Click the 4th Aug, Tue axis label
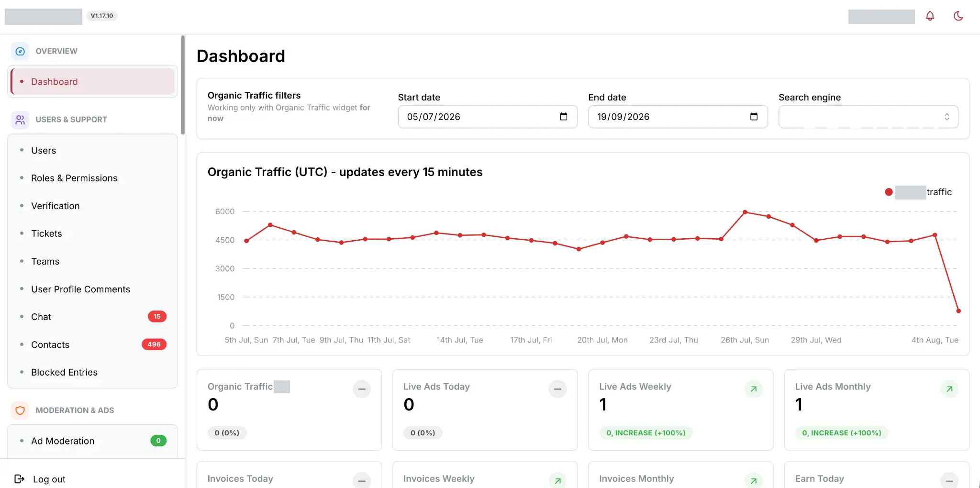 click(x=935, y=340)
